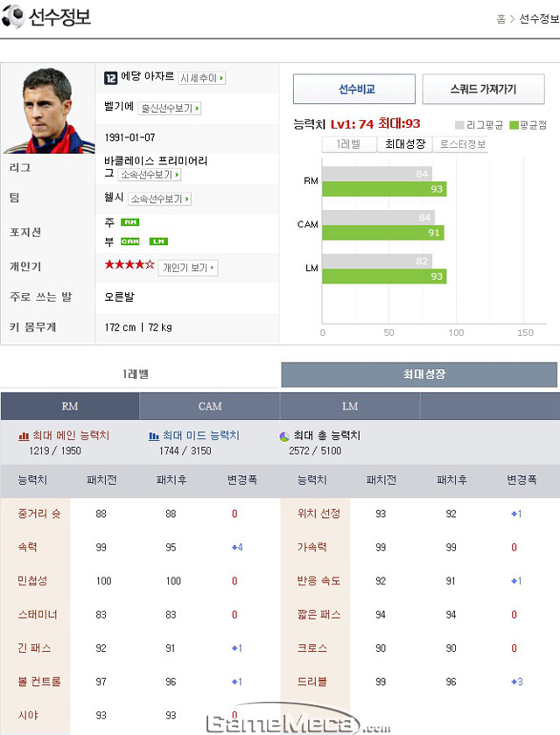The image size is (560, 735).
Task: Click the 선수비교 button
Action: point(354,89)
